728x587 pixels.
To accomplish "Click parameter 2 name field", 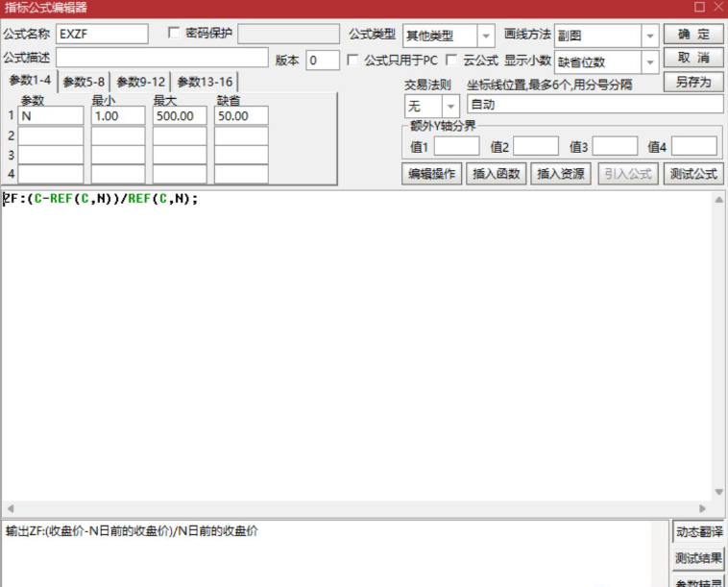I will click(x=51, y=135).
